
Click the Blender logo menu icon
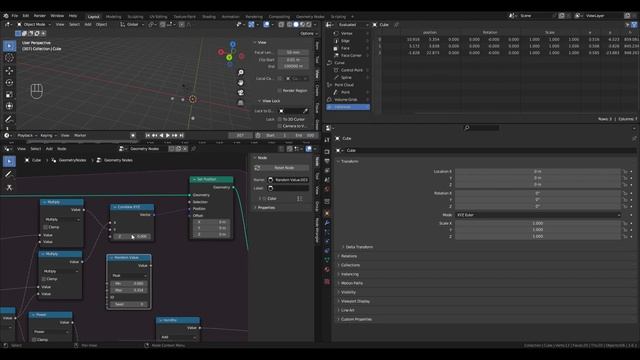[6, 16]
